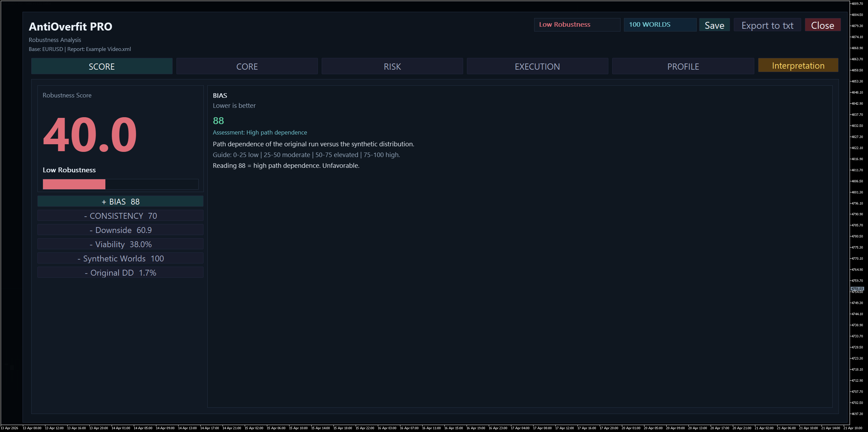Screen dimensions: 868x432
Task: Expand the Original DD 1.7% row
Action: coord(120,273)
